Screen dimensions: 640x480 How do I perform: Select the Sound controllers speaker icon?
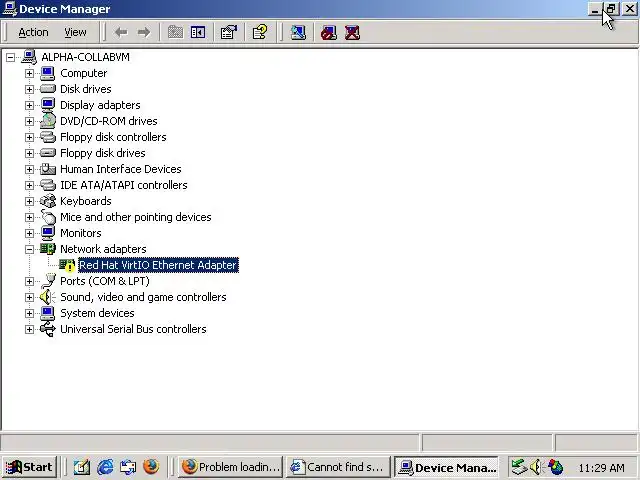(48, 297)
